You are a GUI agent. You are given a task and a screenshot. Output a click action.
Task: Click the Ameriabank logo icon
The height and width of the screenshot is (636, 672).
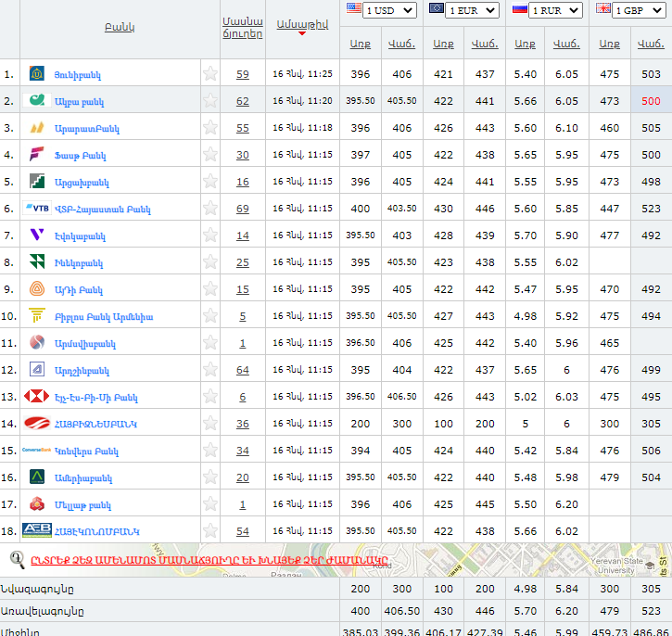pyautogui.click(x=37, y=477)
